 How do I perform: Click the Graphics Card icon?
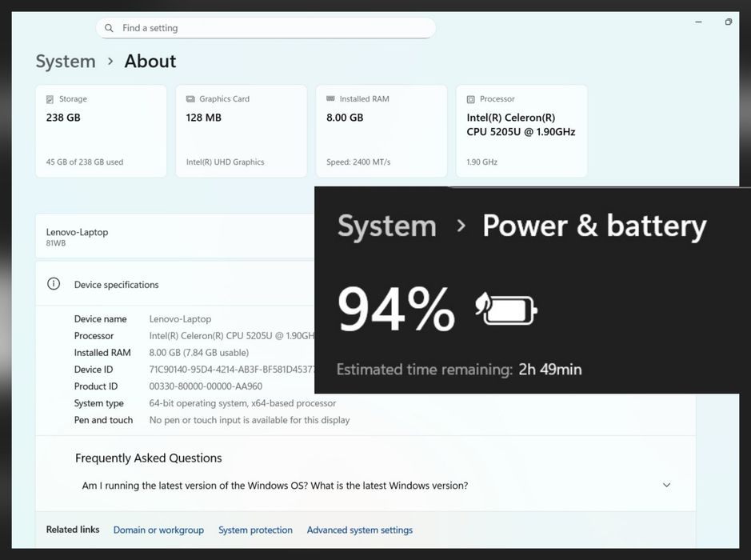click(x=190, y=99)
